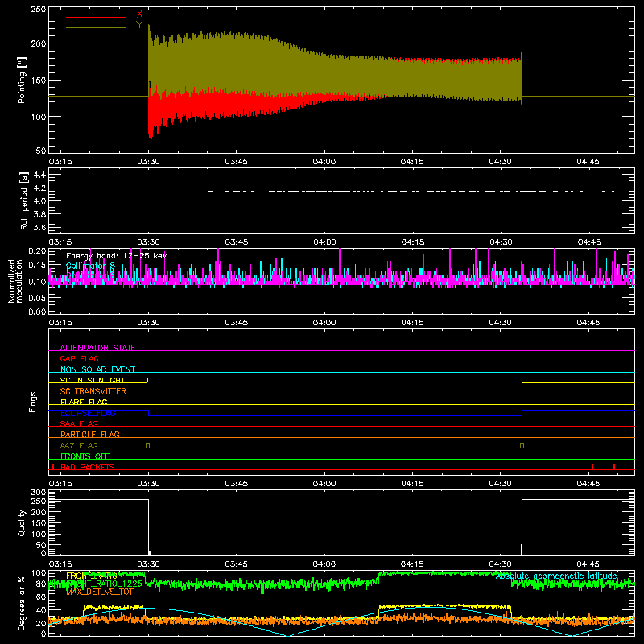The image size is (644, 644).
Task: Click the Roll period axis title
Action: click(x=23, y=200)
